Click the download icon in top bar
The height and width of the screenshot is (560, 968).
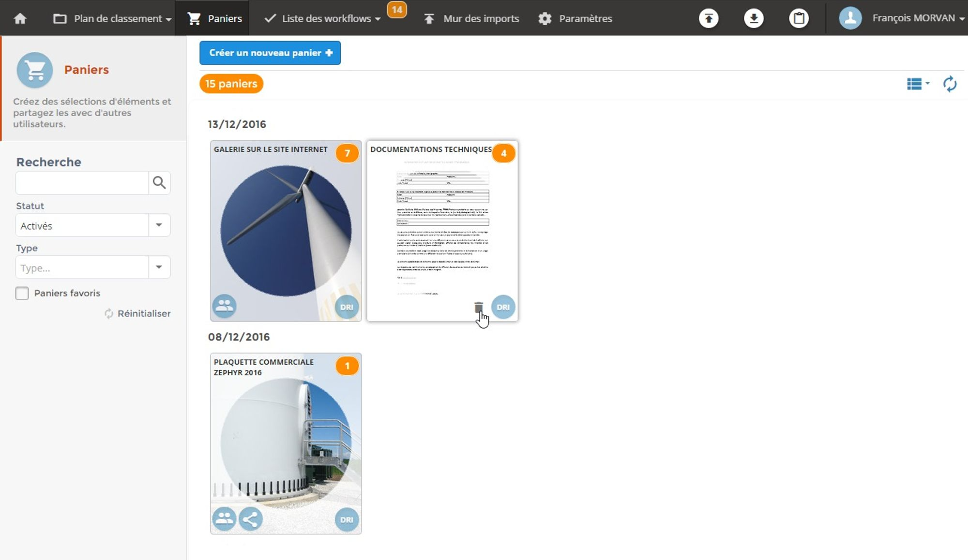pyautogui.click(x=754, y=18)
